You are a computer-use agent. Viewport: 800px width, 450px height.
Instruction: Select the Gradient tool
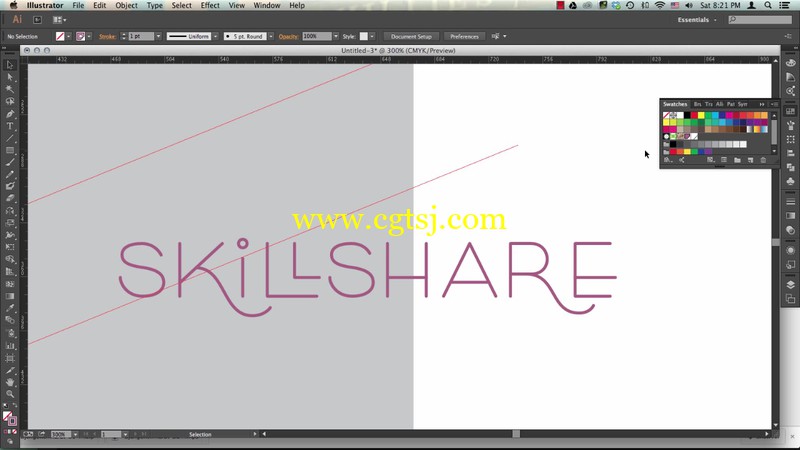10,296
